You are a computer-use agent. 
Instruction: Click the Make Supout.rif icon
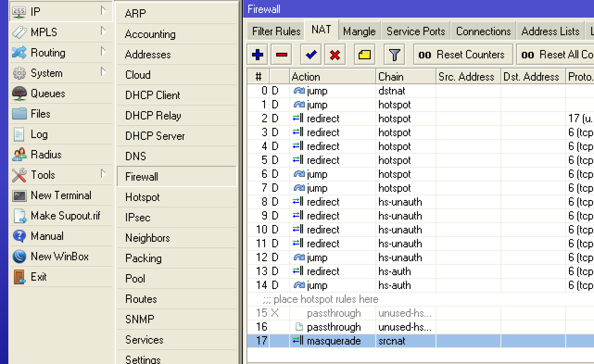19,215
